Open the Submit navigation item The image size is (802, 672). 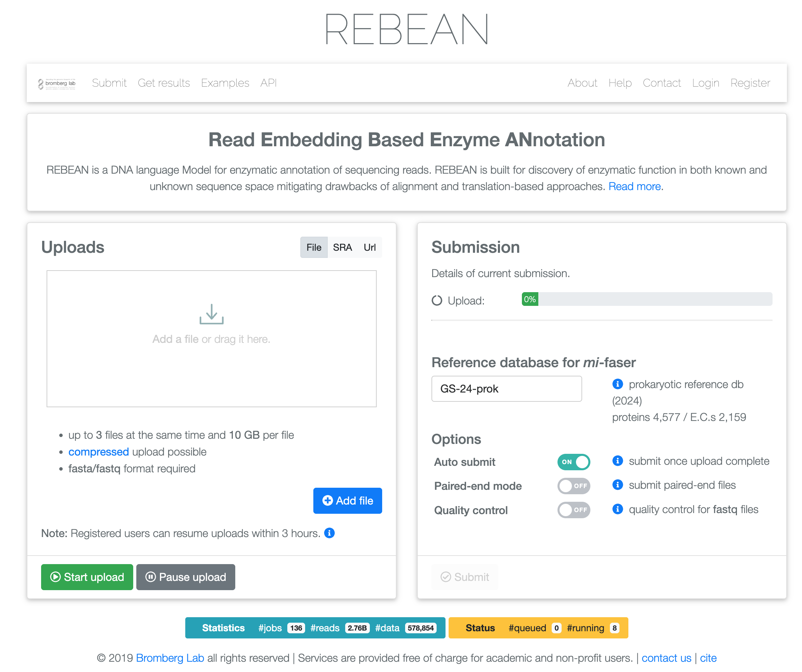pyautogui.click(x=109, y=83)
